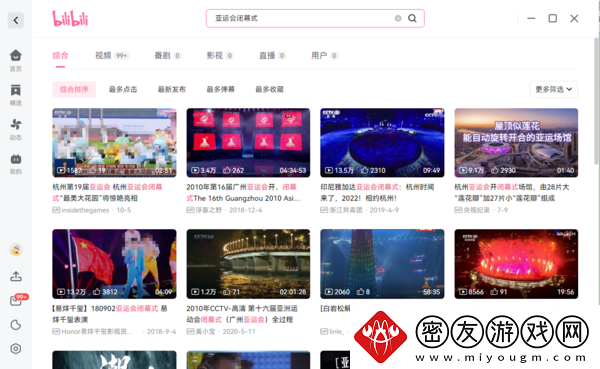
Task: Click the 3812 likes on 易烊千玺 video
Action: (x=105, y=292)
